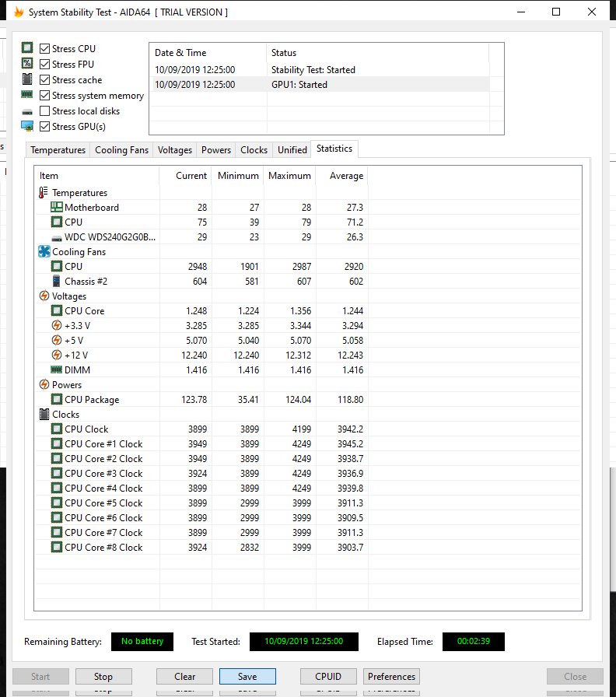Disable the Stress CPU checkbox

pos(45,49)
